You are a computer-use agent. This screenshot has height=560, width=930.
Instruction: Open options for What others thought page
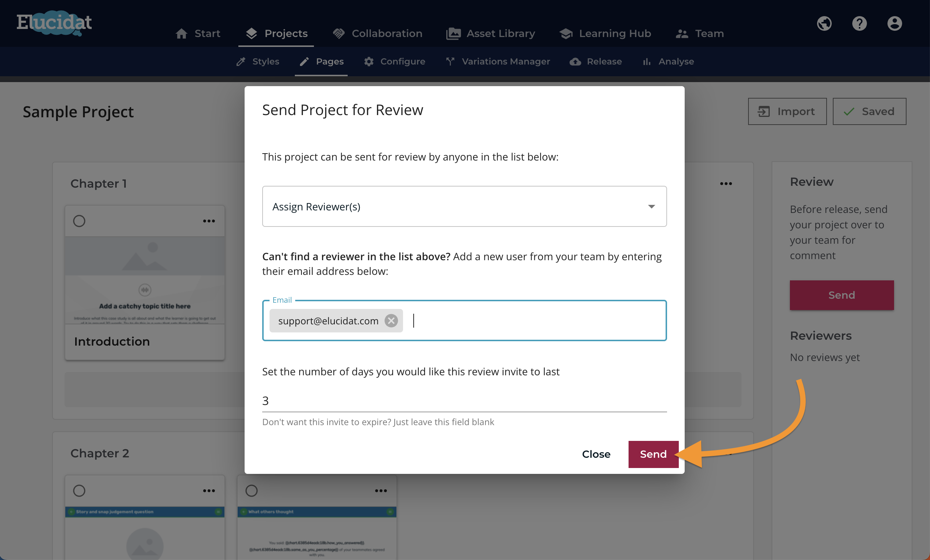coord(381,491)
